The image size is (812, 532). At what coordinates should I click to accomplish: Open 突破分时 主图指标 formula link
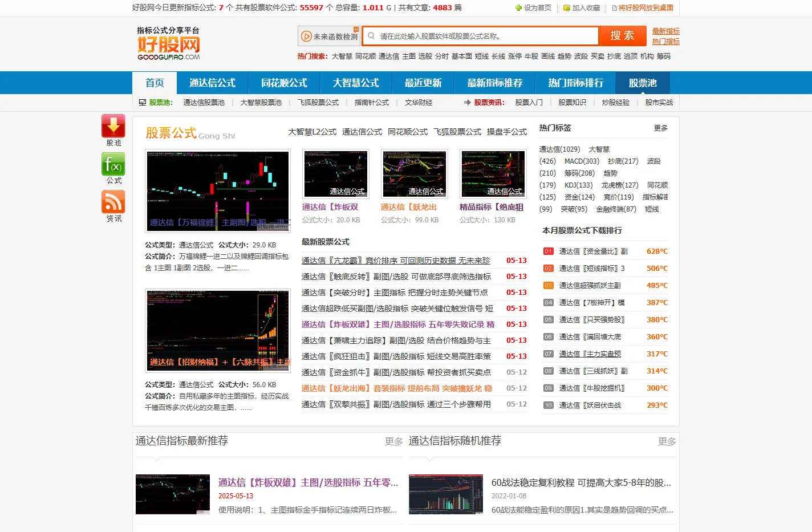[x=395, y=293]
